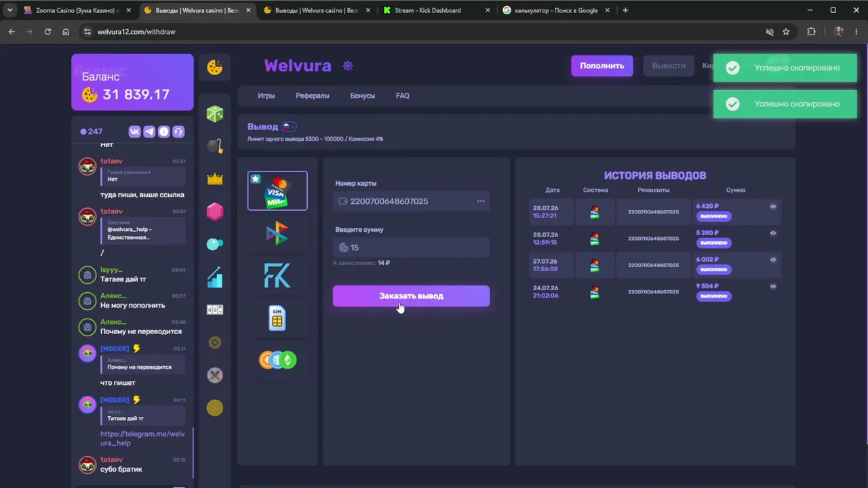Open the pink hexagon game icon
This screenshot has height=488, width=868.
click(x=215, y=211)
